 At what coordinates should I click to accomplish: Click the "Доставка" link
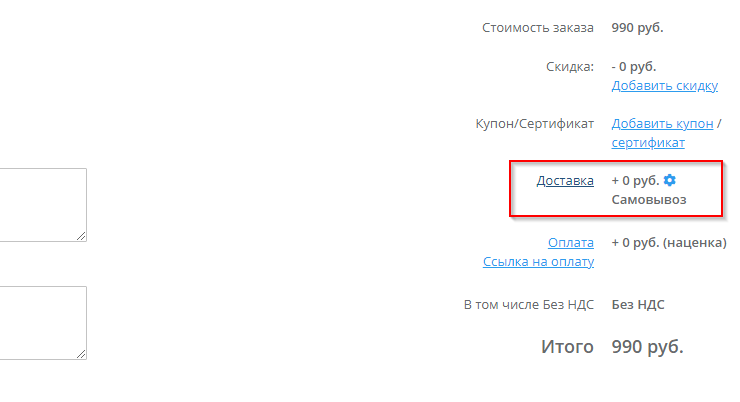[x=565, y=181]
